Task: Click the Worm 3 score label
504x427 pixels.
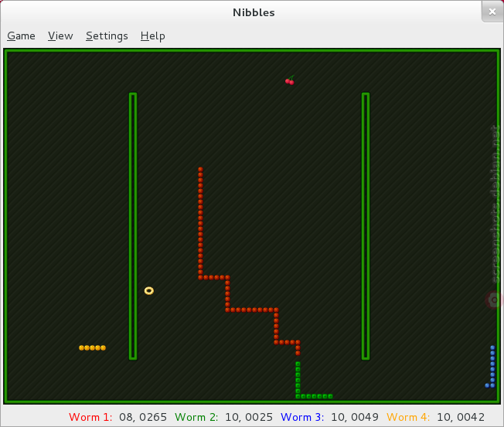Action: (302, 417)
